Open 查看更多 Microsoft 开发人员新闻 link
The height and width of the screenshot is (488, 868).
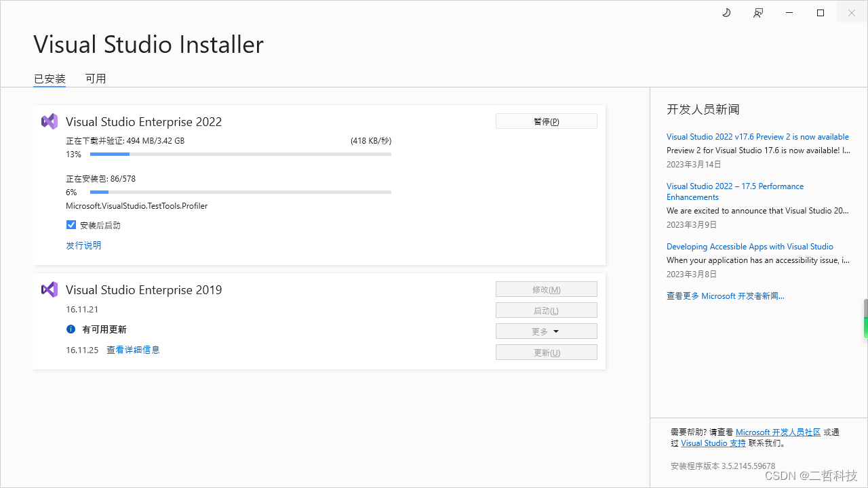[726, 296]
